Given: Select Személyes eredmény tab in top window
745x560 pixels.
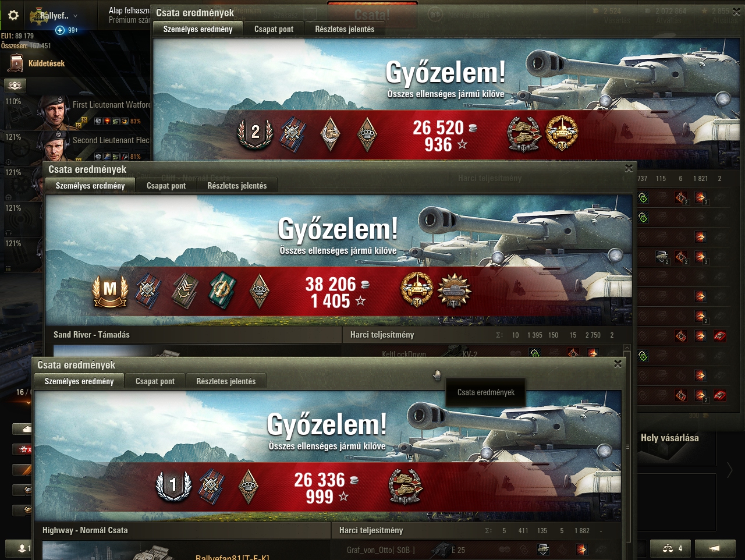Looking at the screenshot, I should coord(198,29).
